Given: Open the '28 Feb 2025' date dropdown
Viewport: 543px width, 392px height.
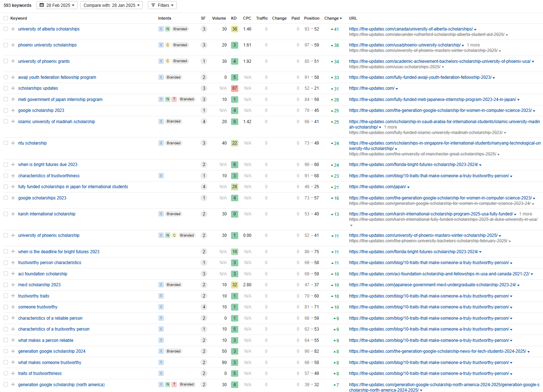Looking at the screenshot, I should (x=57, y=5).
